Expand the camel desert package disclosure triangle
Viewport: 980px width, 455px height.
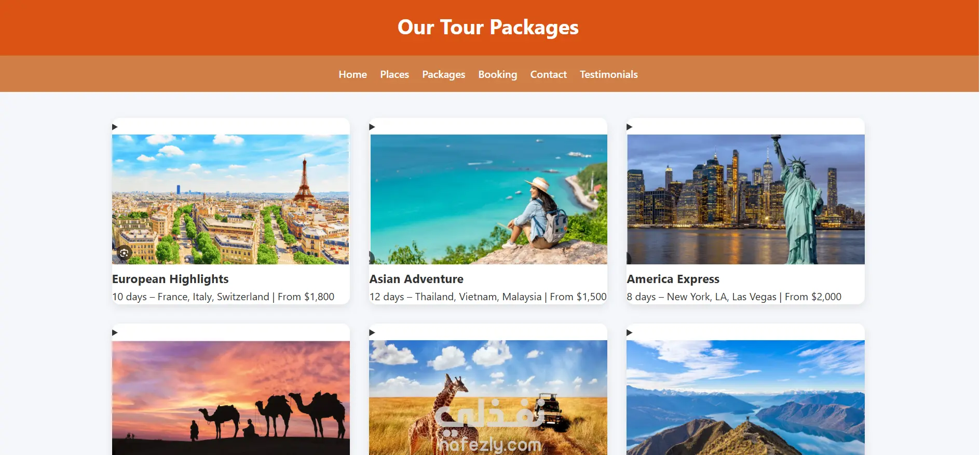[115, 332]
